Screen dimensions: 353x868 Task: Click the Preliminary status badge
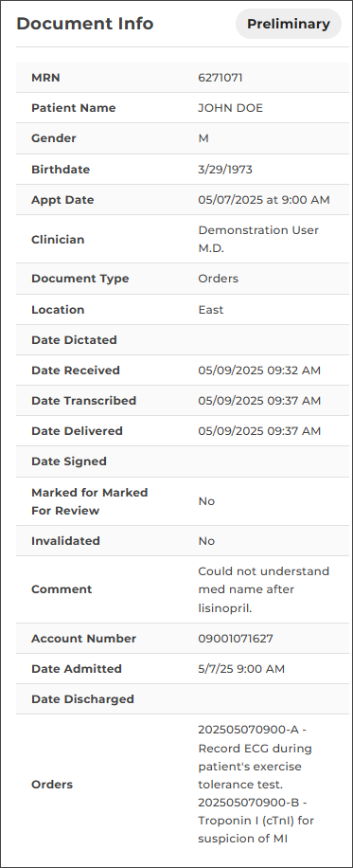[289, 24]
